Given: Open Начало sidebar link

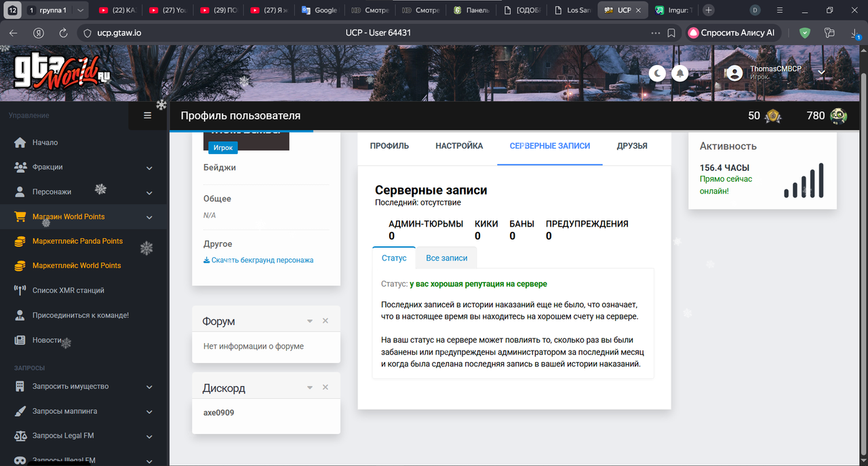Looking at the screenshot, I should [45, 142].
